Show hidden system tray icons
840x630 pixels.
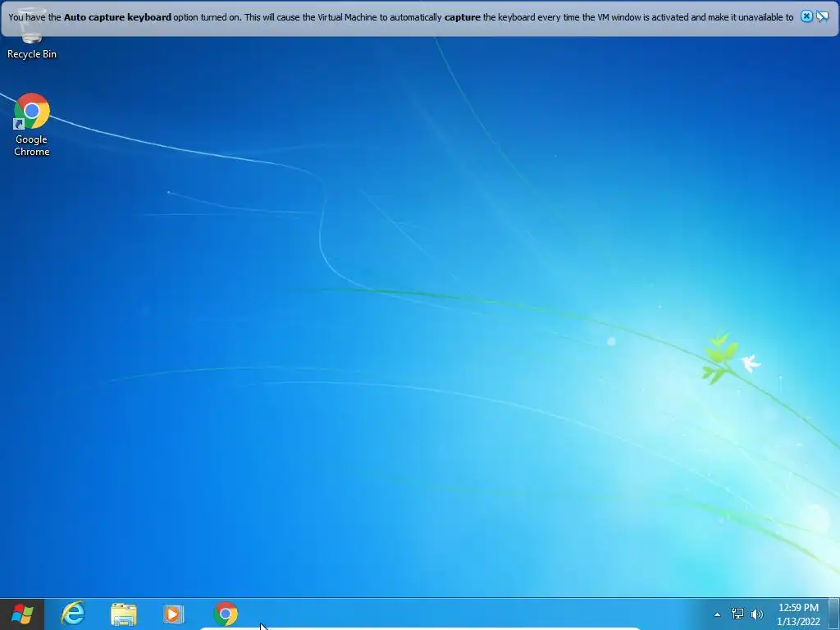[x=717, y=614]
